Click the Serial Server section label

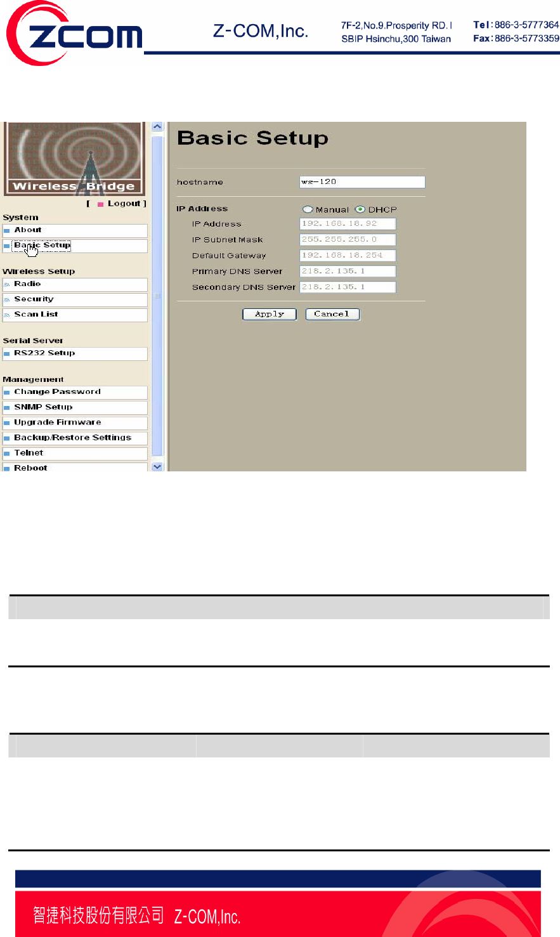coord(33,341)
